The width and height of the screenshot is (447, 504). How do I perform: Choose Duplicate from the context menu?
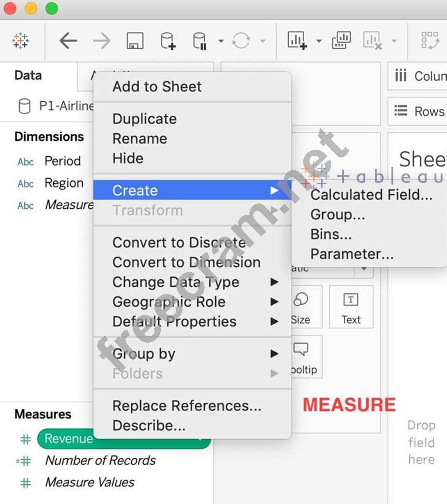coord(144,119)
